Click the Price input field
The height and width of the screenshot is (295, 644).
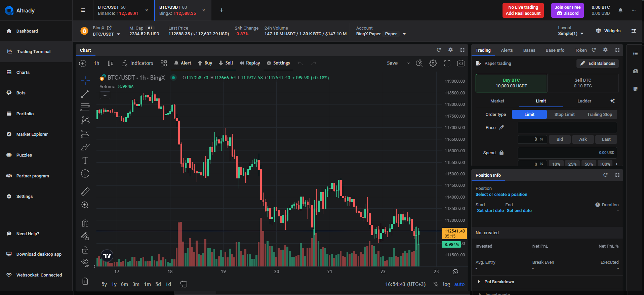567,128
